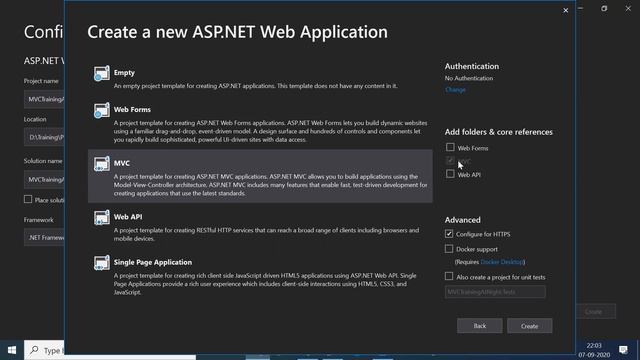
Task: Enable Docker support checkbox
Action: (x=449, y=249)
